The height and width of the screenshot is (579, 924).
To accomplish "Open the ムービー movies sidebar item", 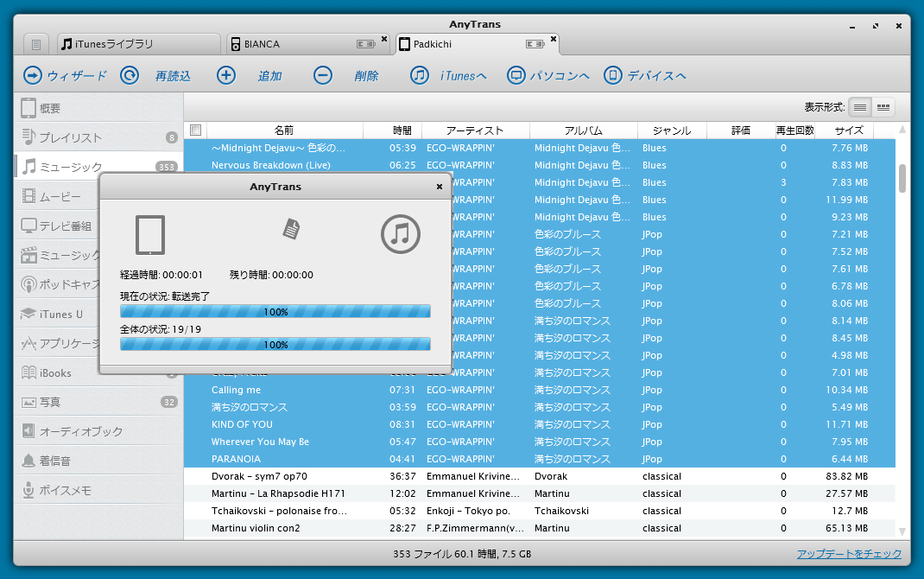I will [57, 196].
